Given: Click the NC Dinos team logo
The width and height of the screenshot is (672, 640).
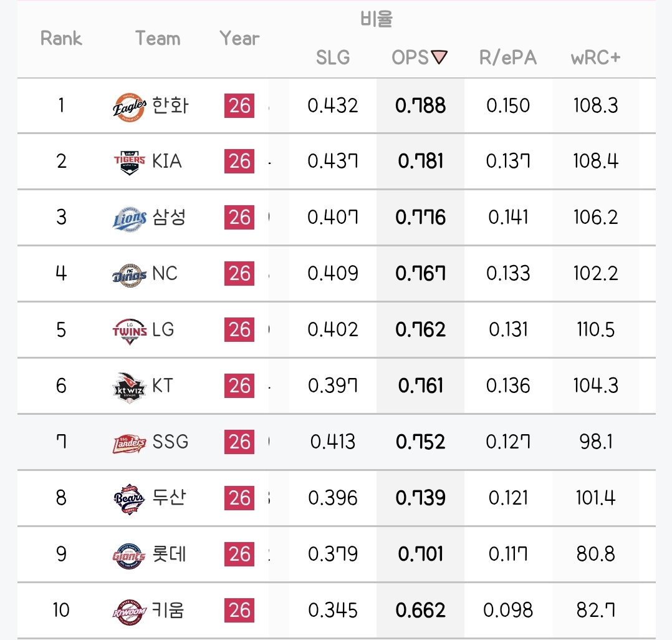Looking at the screenshot, I should tap(130, 274).
